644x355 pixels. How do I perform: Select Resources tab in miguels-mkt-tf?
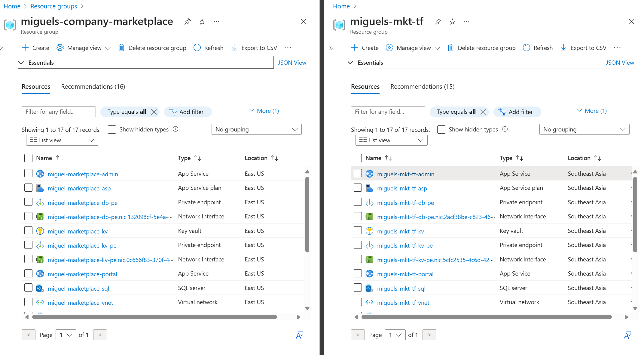click(x=365, y=87)
